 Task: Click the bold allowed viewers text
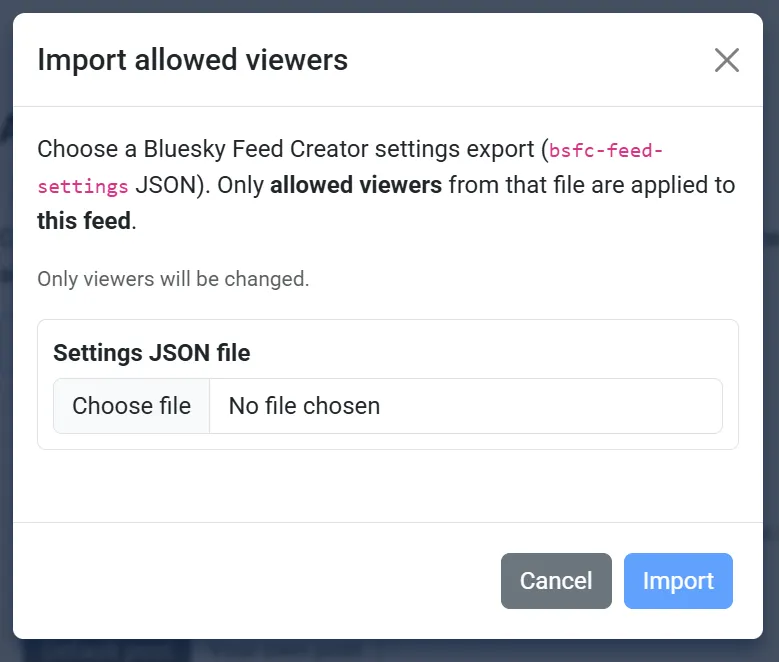[x=356, y=185]
